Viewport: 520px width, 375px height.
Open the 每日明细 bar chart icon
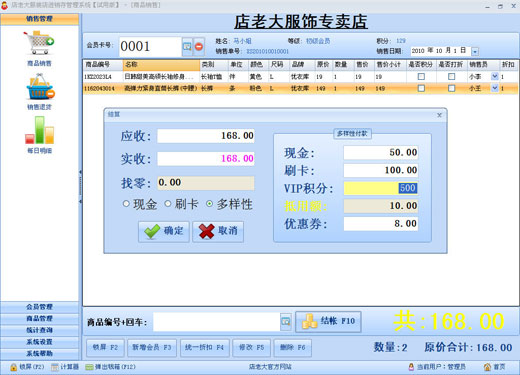pyautogui.click(x=39, y=130)
